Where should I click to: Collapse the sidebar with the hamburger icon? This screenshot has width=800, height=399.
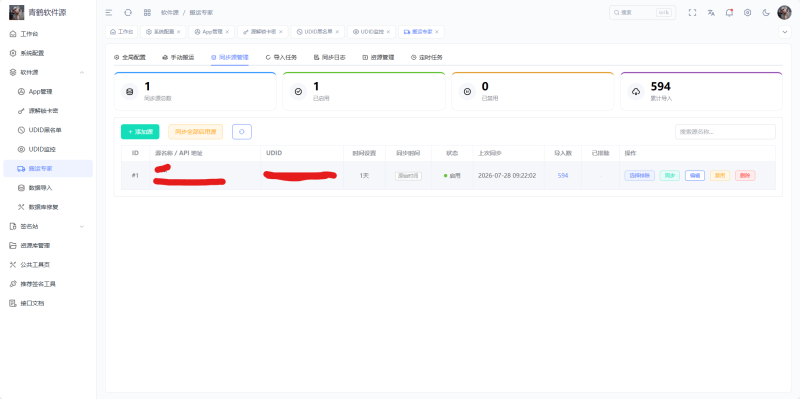(109, 13)
